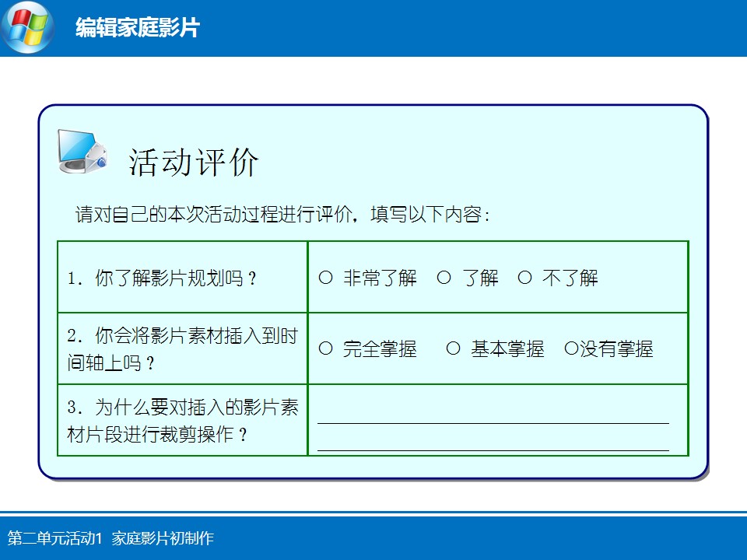Click the computer mail icon beside 活动评价
747x560 pixels.
pos(83,152)
